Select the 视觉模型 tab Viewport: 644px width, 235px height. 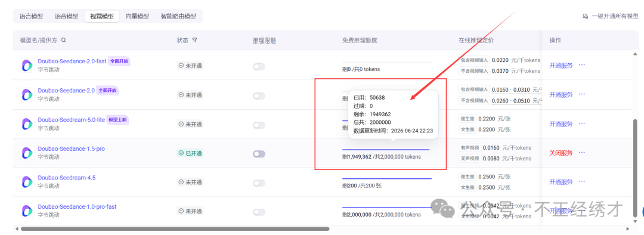point(102,17)
